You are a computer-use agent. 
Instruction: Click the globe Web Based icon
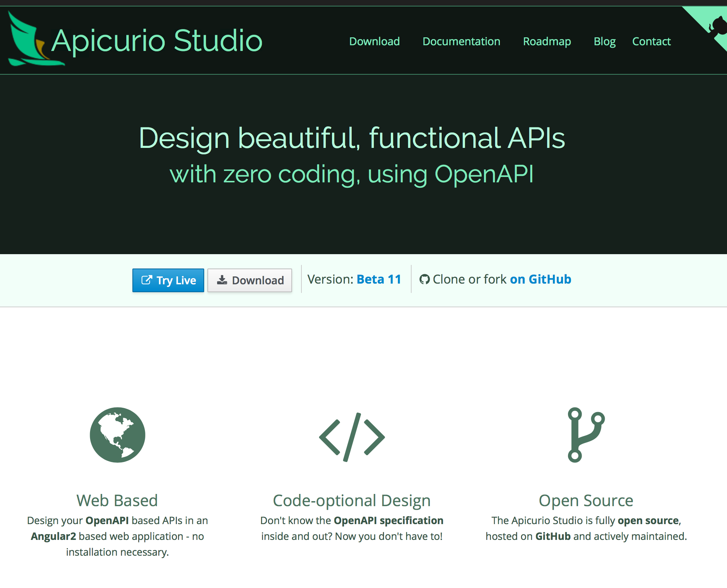point(117,435)
